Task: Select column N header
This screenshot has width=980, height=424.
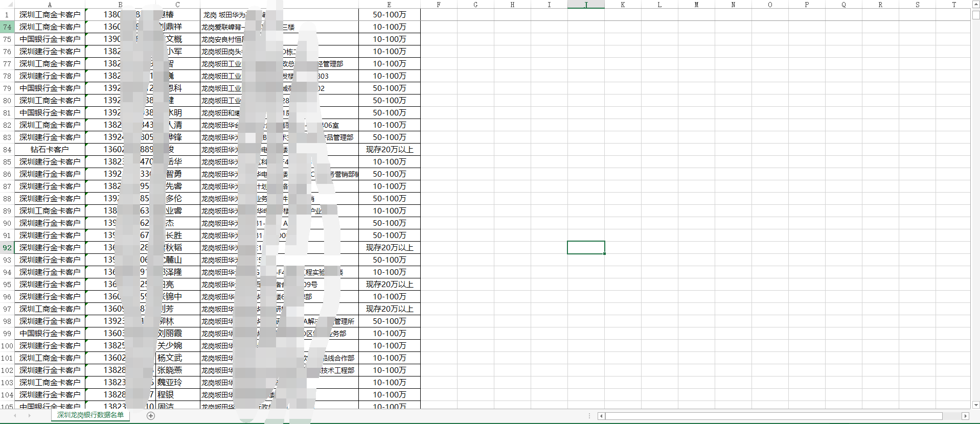Action: click(733, 4)
